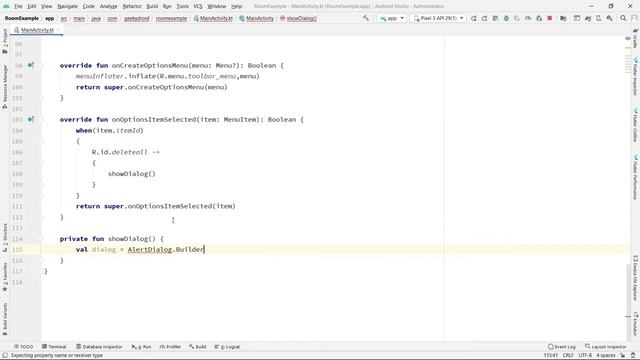Open the Logcat tool window

pos(227,347)
